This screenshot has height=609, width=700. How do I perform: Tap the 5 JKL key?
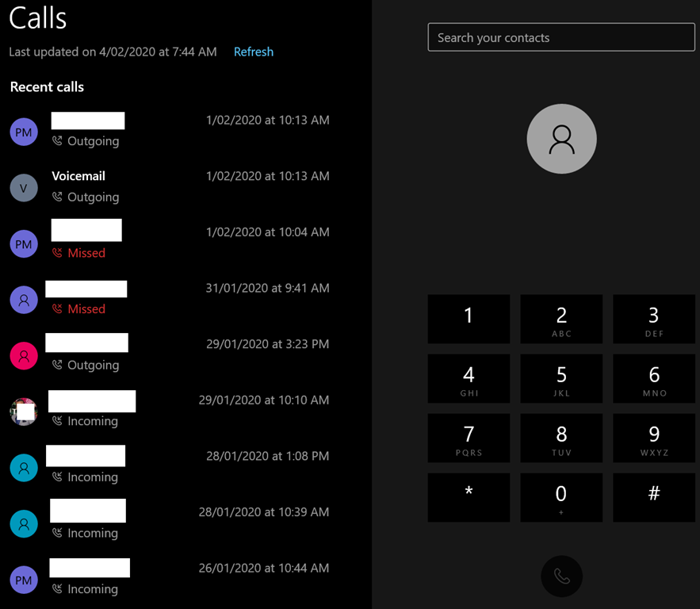tap(561, 379)
